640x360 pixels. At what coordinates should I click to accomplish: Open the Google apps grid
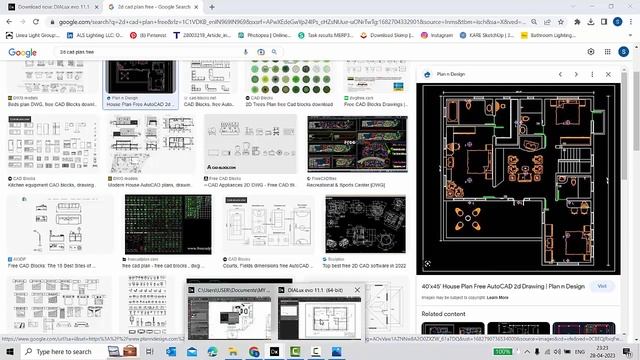tap(607, 51)
